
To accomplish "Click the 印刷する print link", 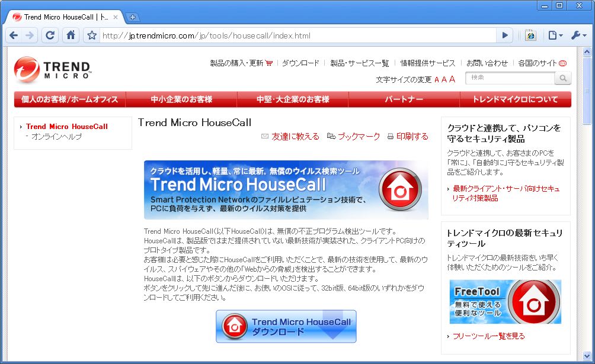I will click(412, 136).
